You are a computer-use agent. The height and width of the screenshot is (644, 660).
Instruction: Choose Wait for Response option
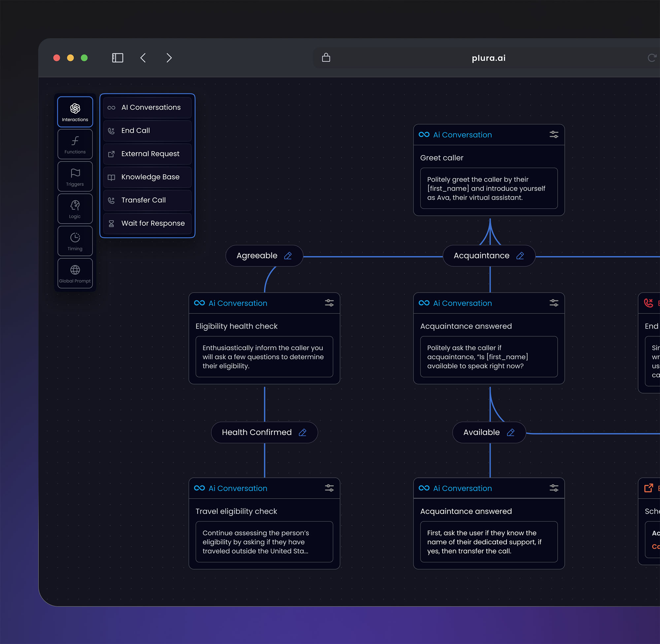[148, 223]
